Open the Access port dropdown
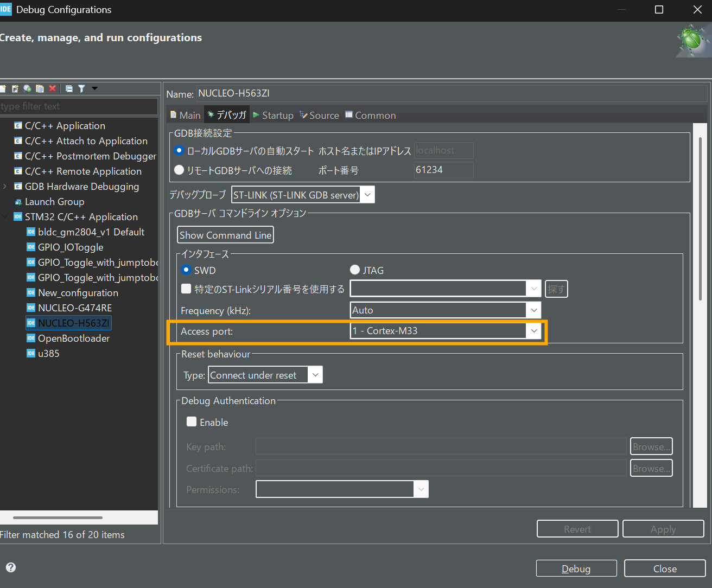Screen dimensions: 712x588 click(x=533, y=331)
